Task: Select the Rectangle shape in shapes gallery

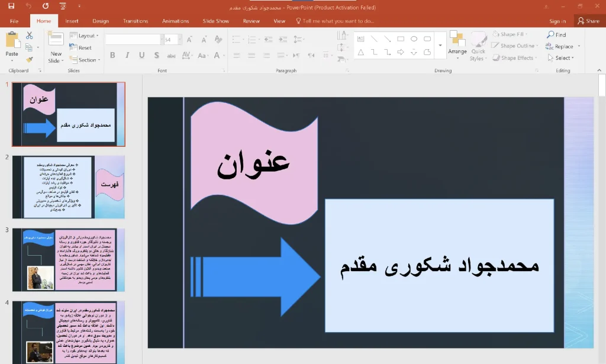Action: click(401, 38)
